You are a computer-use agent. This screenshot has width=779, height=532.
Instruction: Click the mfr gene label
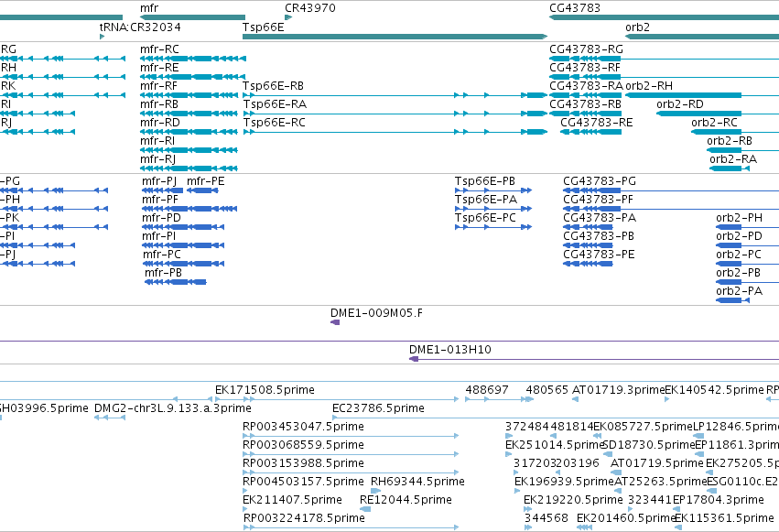[x=149, y=8]
